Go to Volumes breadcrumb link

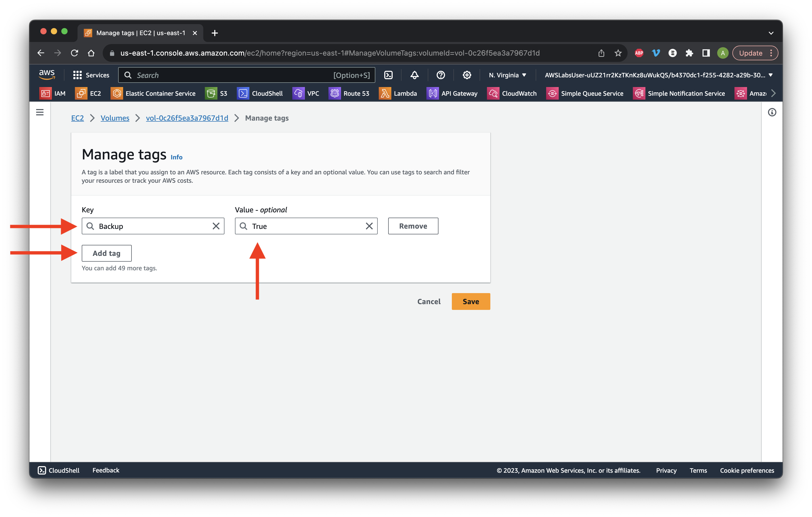pos(115,118)
